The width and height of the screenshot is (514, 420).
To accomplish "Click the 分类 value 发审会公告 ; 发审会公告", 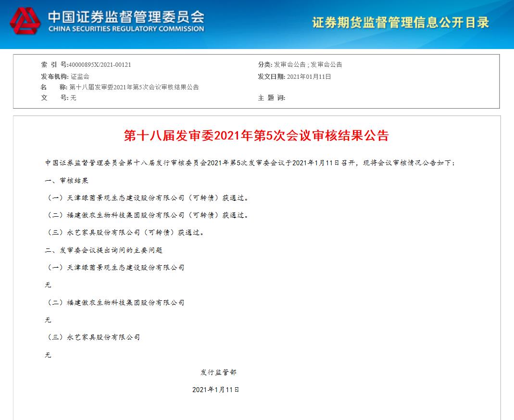I will [308, 64].
